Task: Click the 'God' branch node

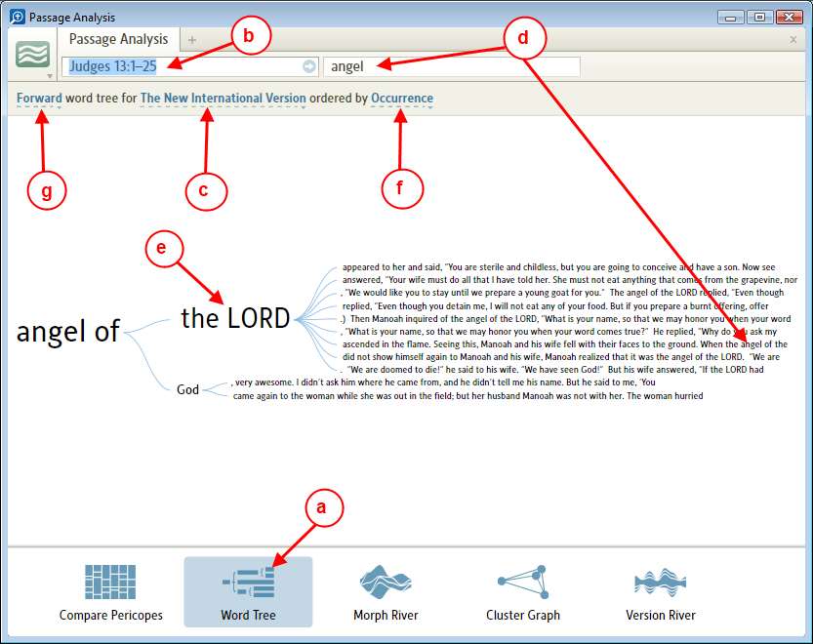Action: click(x=187, y=389)
